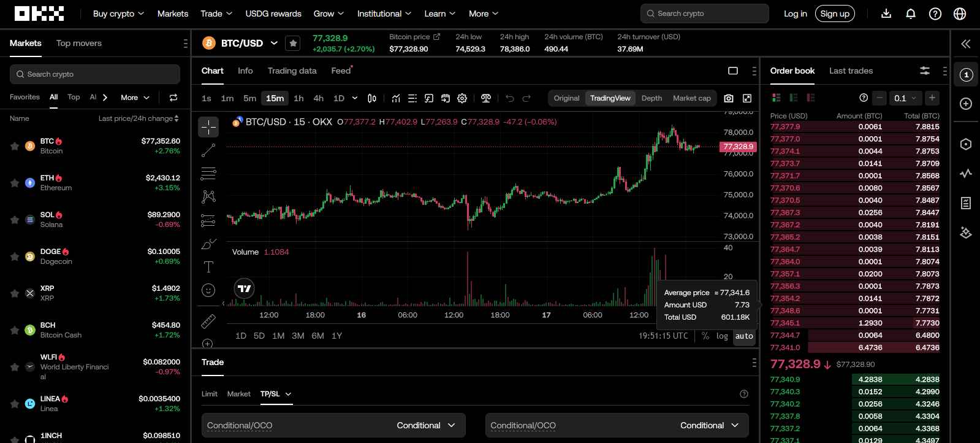Select the 1M chart range
The width and height of the screenshot is (980, 443).
[x=278, y=336]
